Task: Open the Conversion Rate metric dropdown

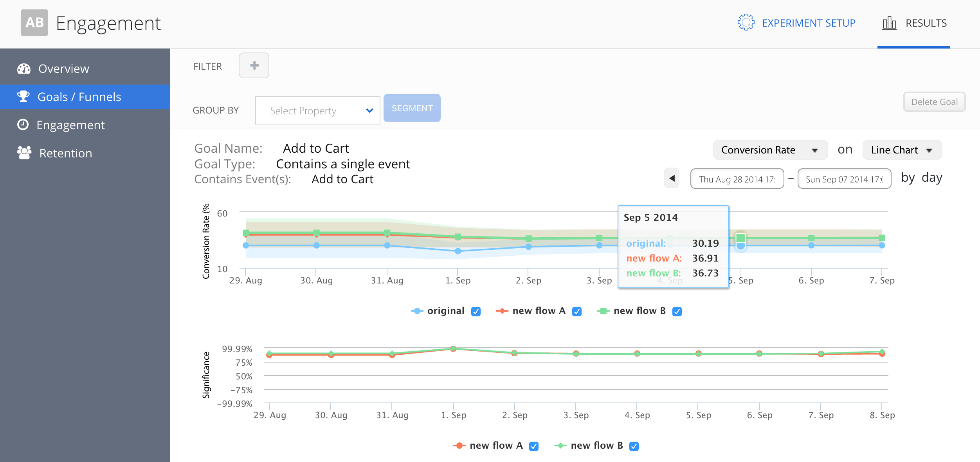Action: [x=770, y=150]
